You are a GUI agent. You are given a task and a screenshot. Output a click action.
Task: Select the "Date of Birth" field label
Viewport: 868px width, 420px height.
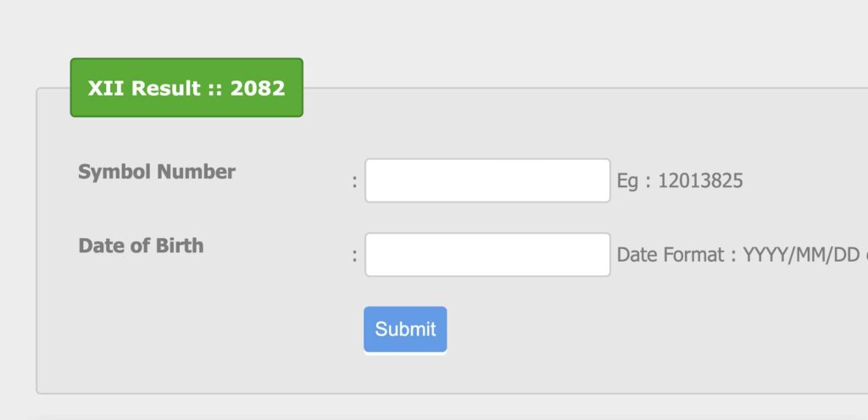(141, 246)
